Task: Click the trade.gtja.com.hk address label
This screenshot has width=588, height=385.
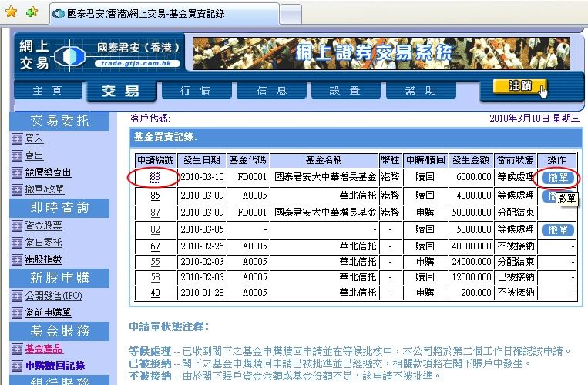Action: click(x=136, y=64)
